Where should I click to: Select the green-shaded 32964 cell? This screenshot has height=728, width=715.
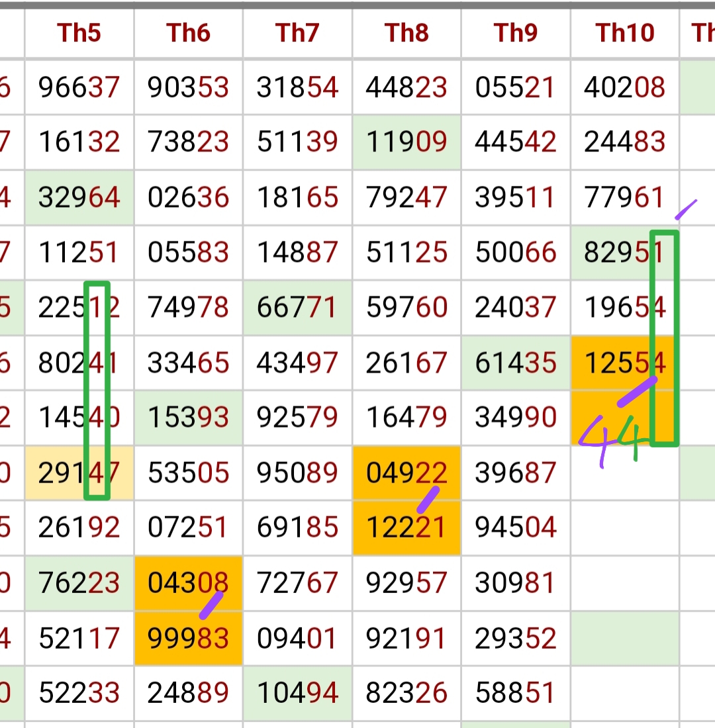[x=79, y=197]
